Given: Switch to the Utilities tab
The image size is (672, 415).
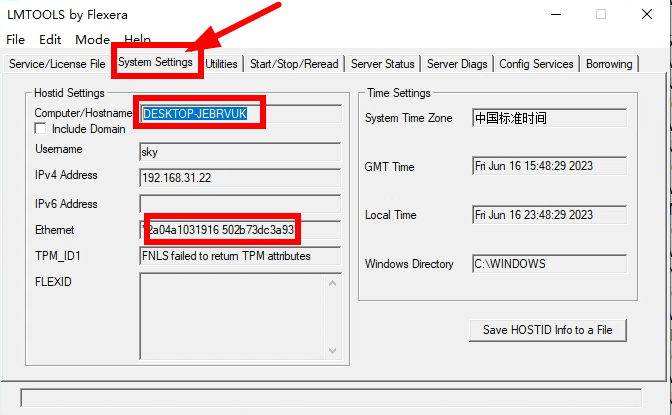Looking at the screenshot, I should tap(222, 64).
